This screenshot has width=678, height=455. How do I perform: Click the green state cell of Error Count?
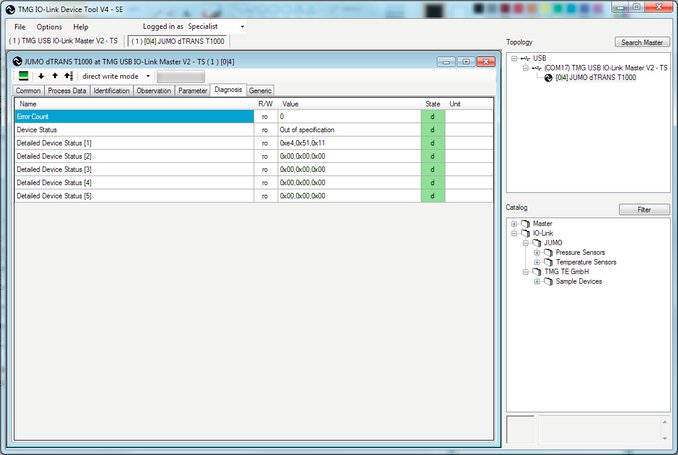click(x=433, y=116)
